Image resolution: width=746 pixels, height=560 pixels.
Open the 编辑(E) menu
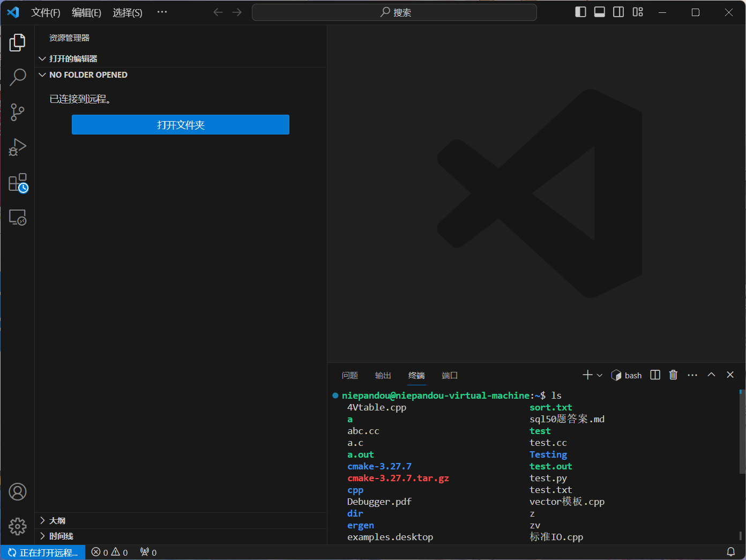tap(86, 12)
